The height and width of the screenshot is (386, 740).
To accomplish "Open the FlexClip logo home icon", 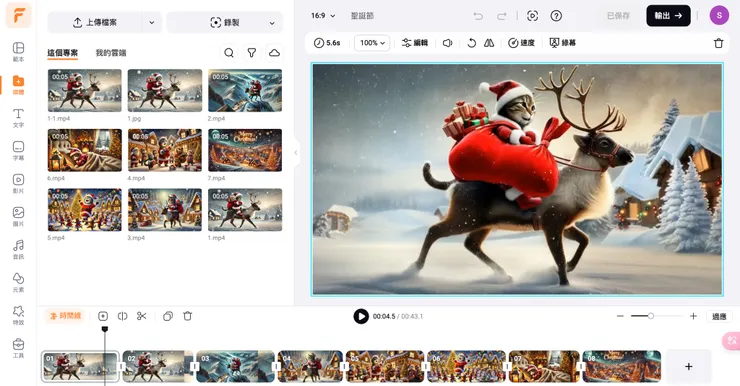I will tap(18, 15).
